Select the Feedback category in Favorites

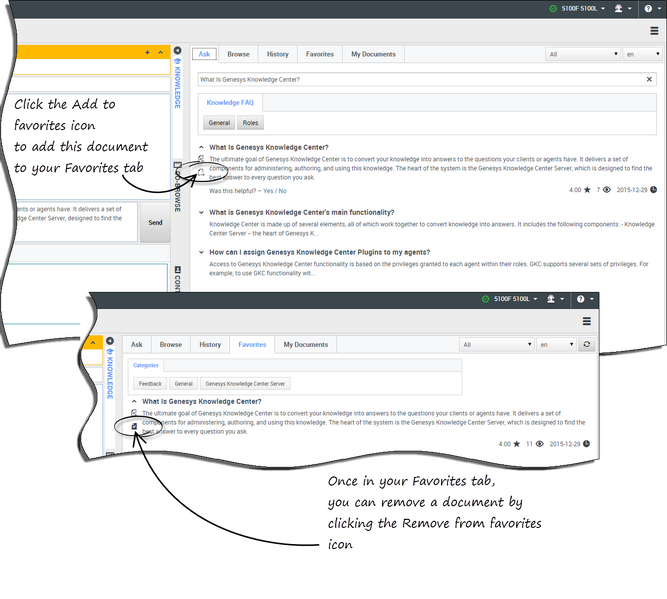point(150,383)
